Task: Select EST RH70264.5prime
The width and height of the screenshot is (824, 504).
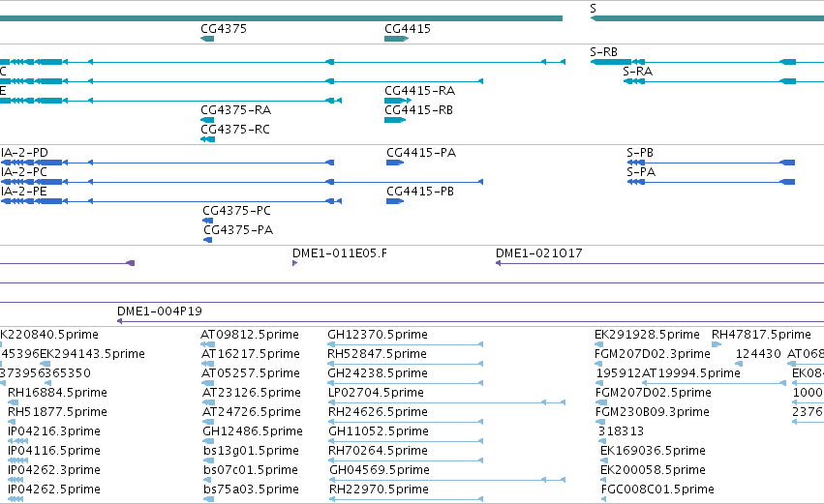Action: pos(379,451)
